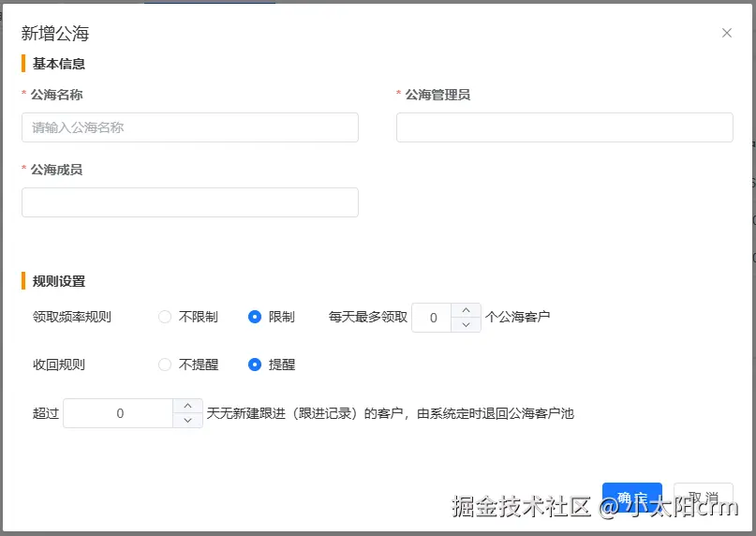Click the 规则设置 section heading
The image size is (756, 536).
point(59,281)
